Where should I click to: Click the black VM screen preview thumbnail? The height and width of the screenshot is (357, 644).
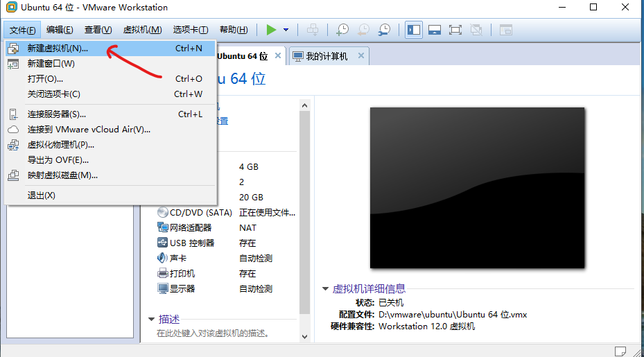click(477, 188)
